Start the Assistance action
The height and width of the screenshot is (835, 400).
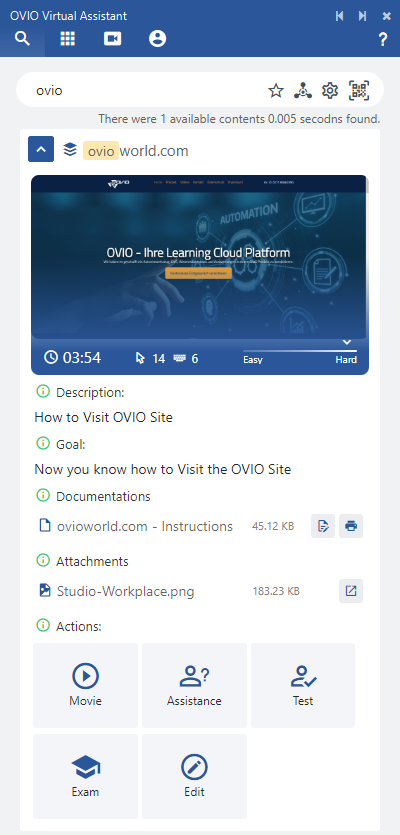click(x=194, y=685)
